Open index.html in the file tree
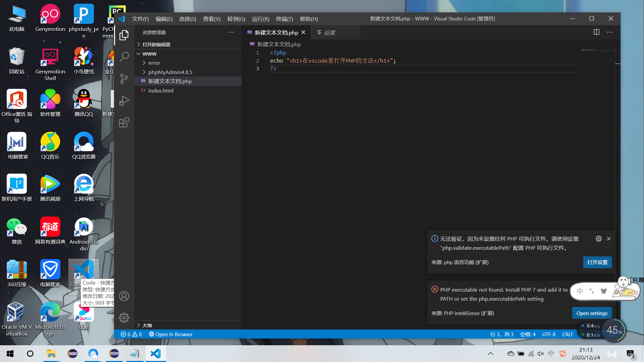644x362 pixels. [161, 90]
